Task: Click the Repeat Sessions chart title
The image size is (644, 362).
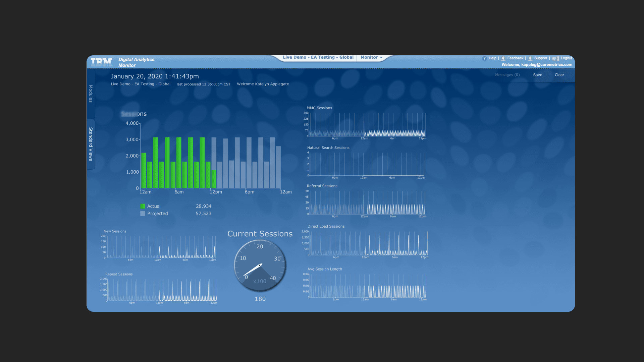Action: click(x=119, y=274)
